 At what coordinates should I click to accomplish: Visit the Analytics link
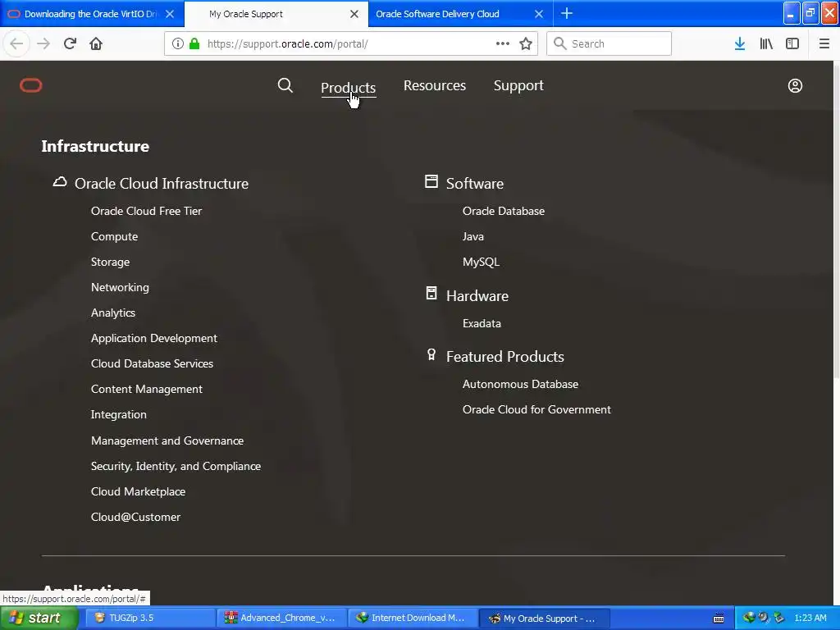(x=113, y=313)
